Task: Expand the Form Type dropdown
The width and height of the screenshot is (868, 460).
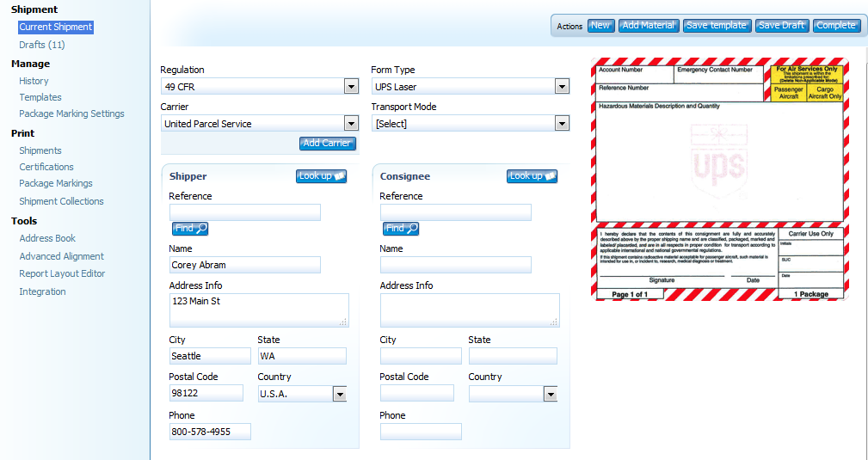Action: [x=562, y=86]
